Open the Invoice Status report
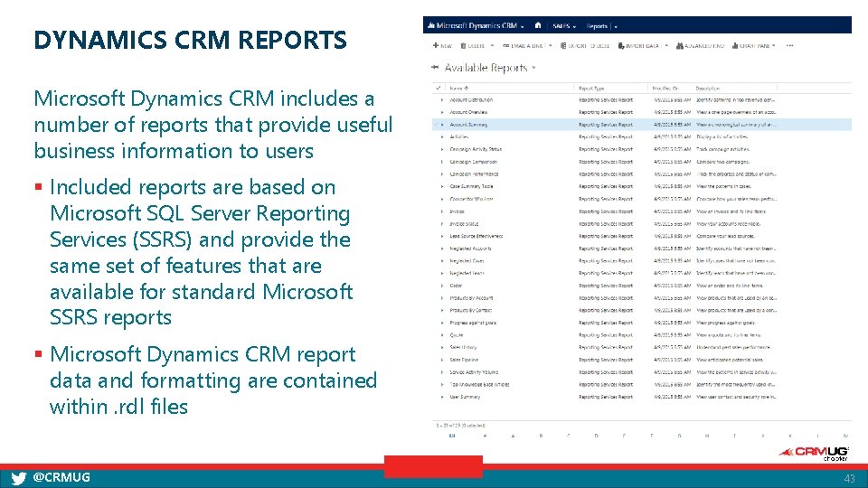This screenshot has height=488, width=868. coord(464,223)
